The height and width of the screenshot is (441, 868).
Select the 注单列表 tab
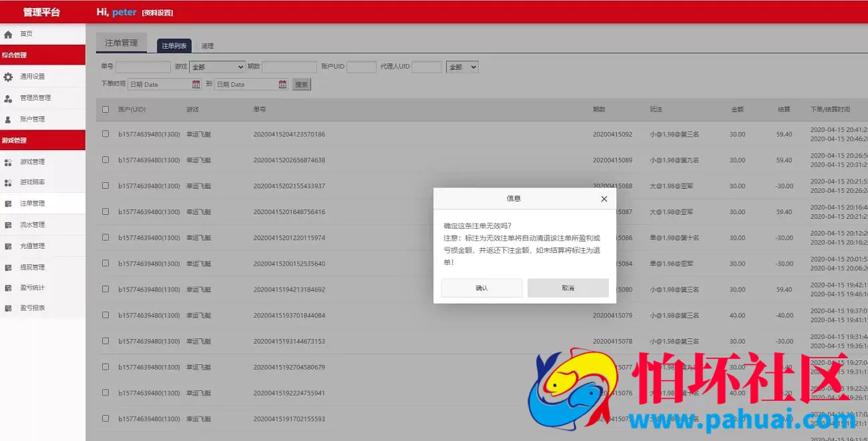tap(174, 45)
